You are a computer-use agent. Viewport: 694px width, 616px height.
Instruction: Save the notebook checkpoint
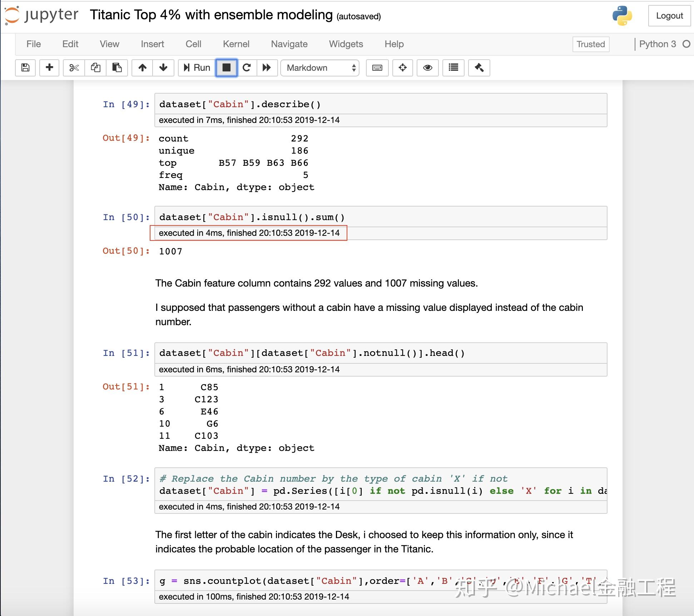click(x=25, y=68)
